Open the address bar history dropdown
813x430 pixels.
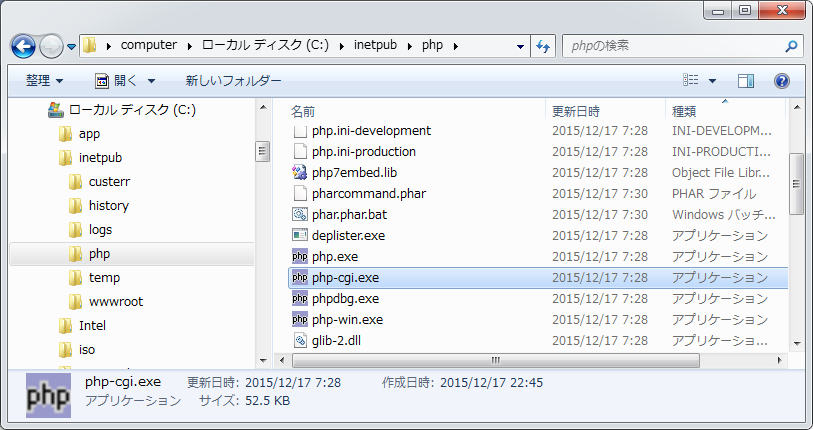click(x=521, y=46)
